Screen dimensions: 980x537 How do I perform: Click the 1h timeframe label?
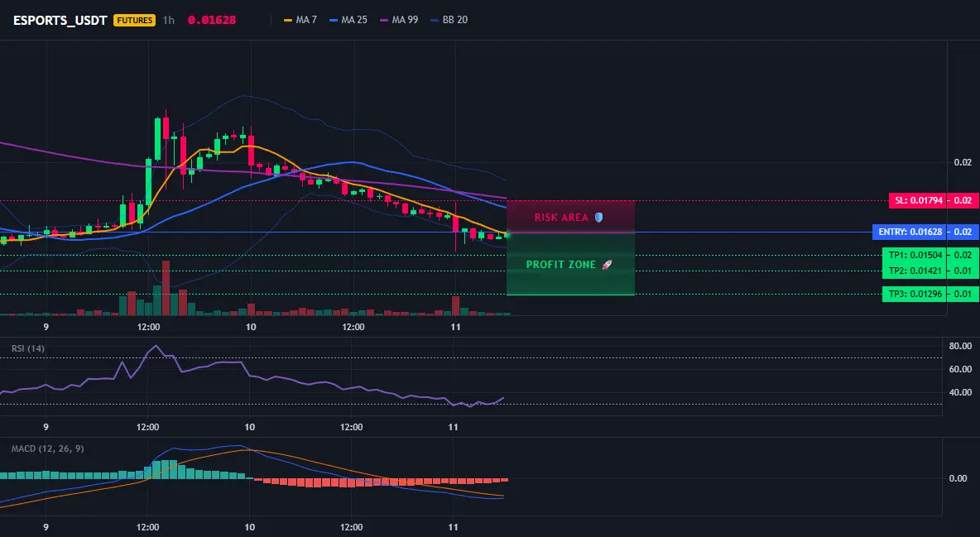[169, 20]
